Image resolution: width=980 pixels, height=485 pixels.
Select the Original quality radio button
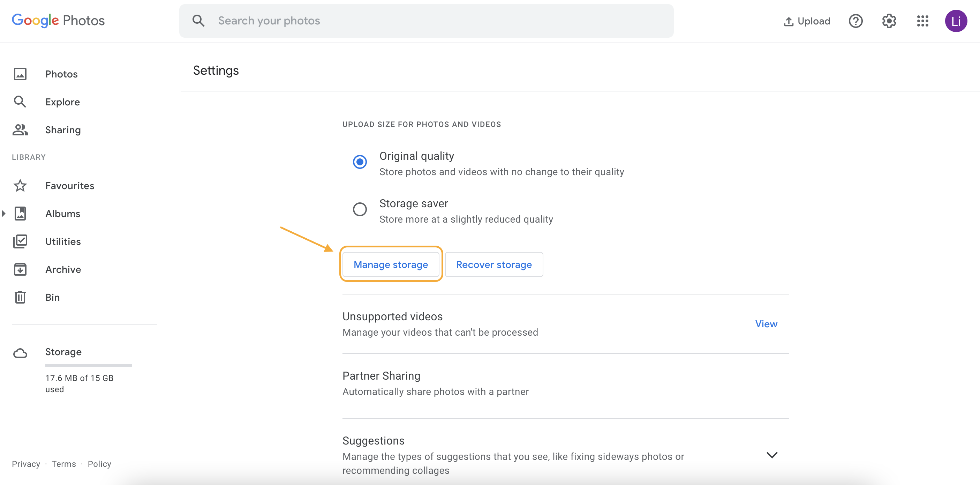(x=360, y=162)
